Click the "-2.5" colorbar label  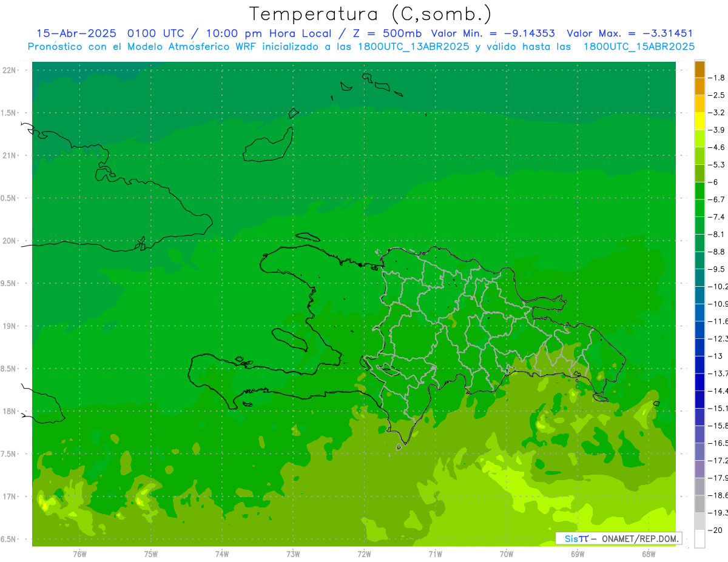click(x=716, y=95)
